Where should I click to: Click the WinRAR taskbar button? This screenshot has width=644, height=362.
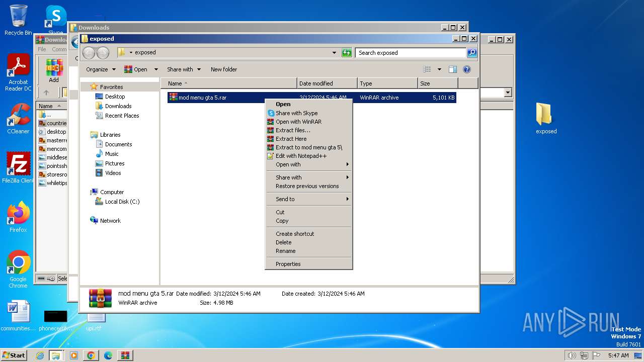[x=125, y=355]
